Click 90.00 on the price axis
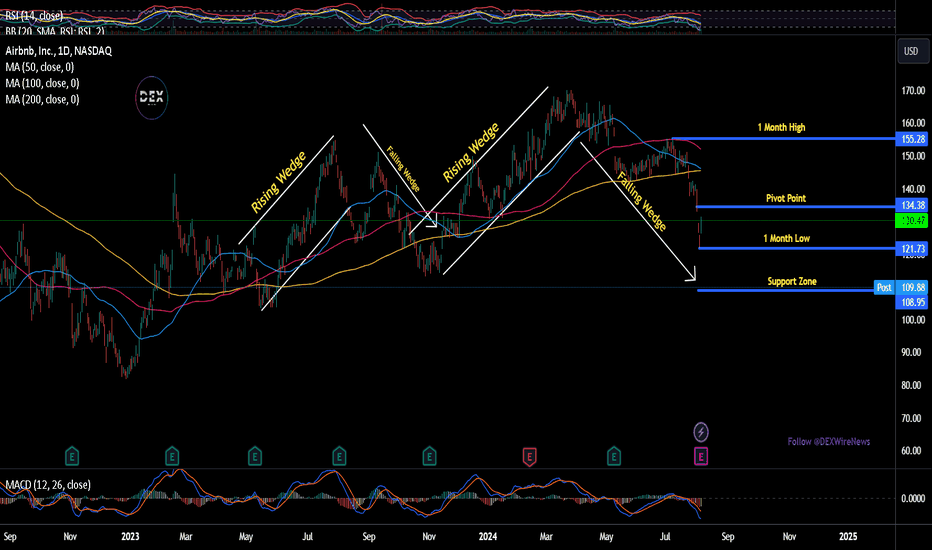Image resolution: width=932 pixels, height=550 pixels. pyautogui.click(x=911, y=353)
